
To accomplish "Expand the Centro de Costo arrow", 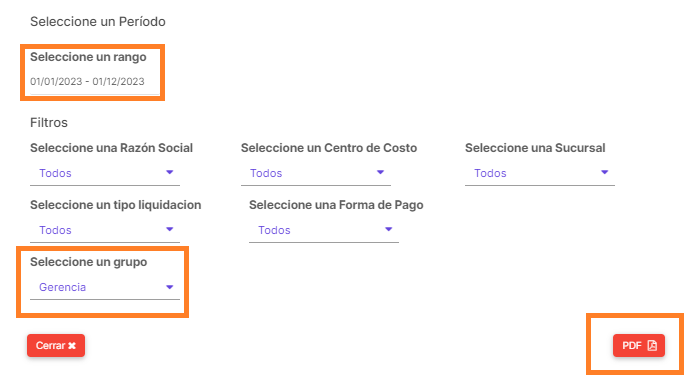I will pyautogui.click(x=380, y=172).
